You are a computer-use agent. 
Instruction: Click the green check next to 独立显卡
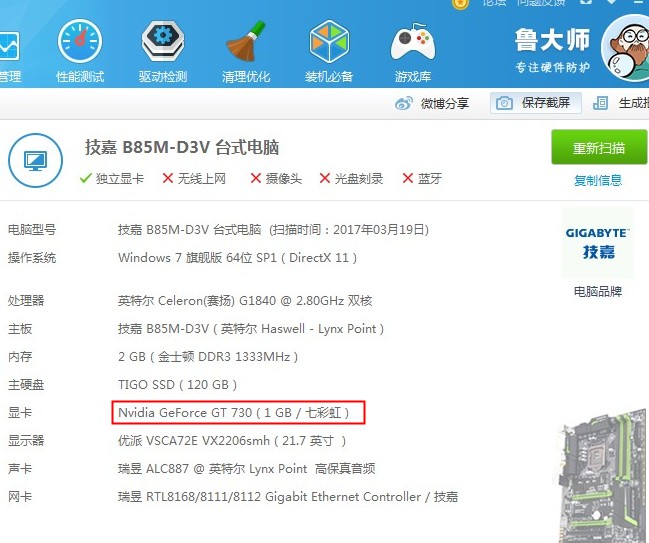click(x=86, y=178)
